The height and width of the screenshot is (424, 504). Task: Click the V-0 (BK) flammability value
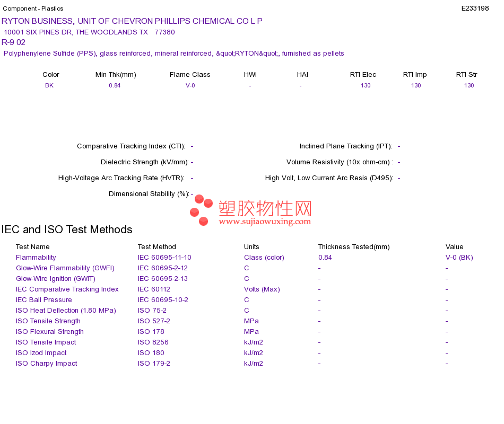click(459, 257)
